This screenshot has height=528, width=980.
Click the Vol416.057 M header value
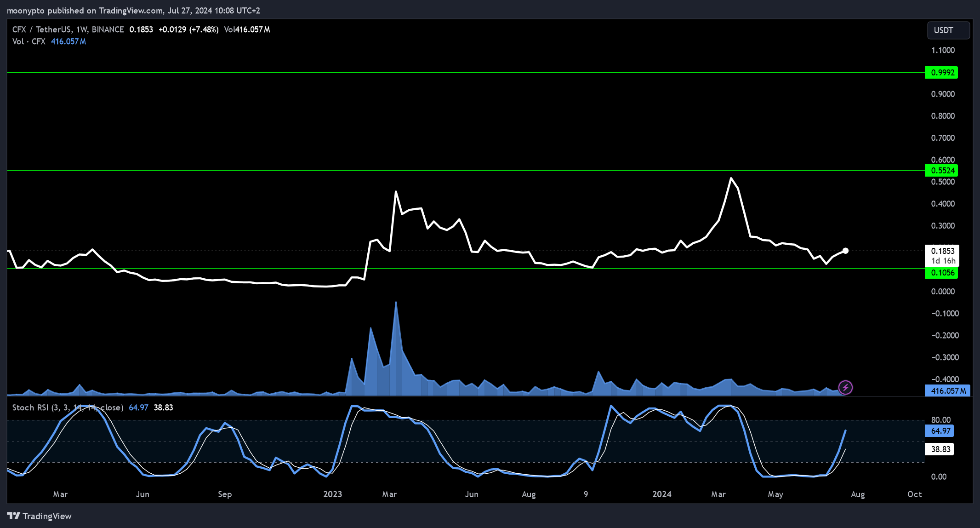tap(247, 29)
